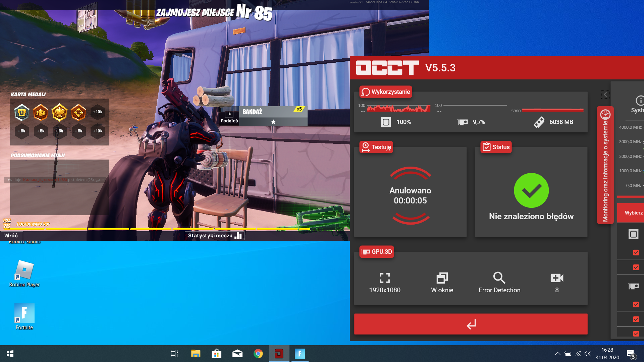Viewport: 644px width, 362px height.
Task: Click the 9,7% GPU usage value
Action: pyautogui.click(x=479, y=122)
